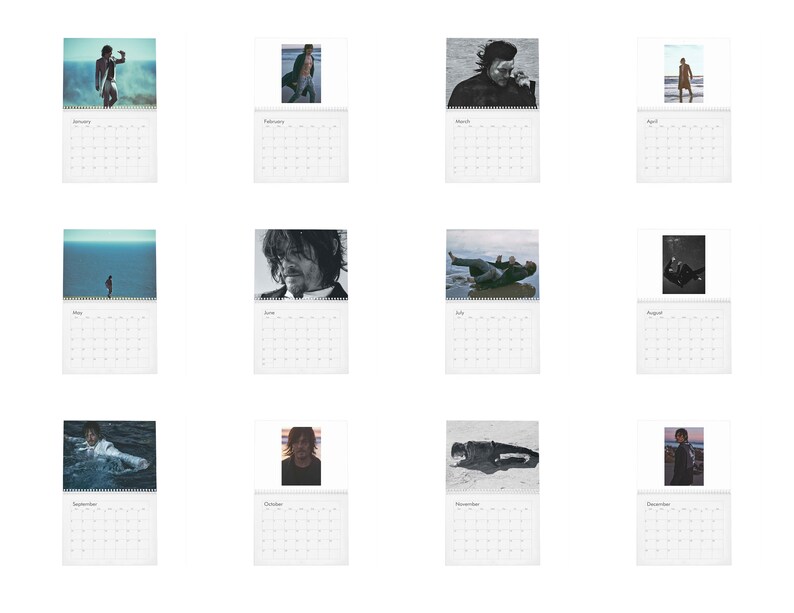This screenshot has width=794, height=613.
Task: Select the August date grid
Action: pyautogui.click(x=684, y=342)
